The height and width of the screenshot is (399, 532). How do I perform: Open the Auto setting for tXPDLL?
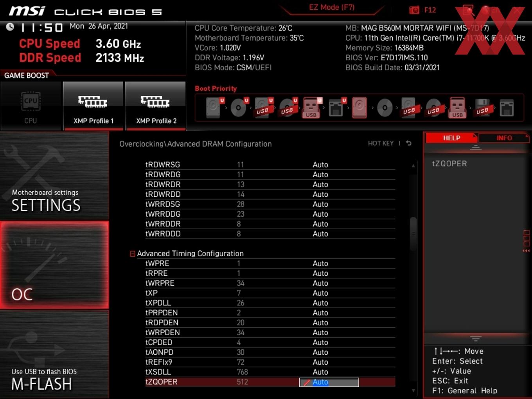[320, 303]
